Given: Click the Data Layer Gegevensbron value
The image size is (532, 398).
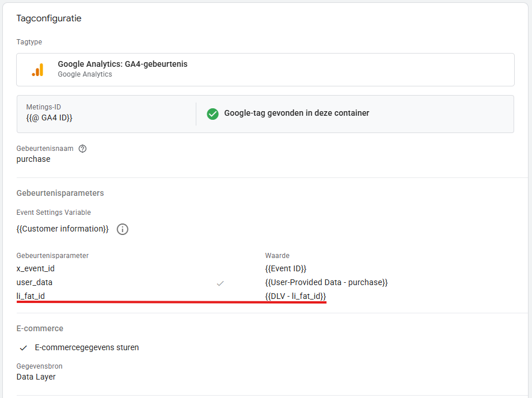Looking at the screenshot, I should 36,377.
